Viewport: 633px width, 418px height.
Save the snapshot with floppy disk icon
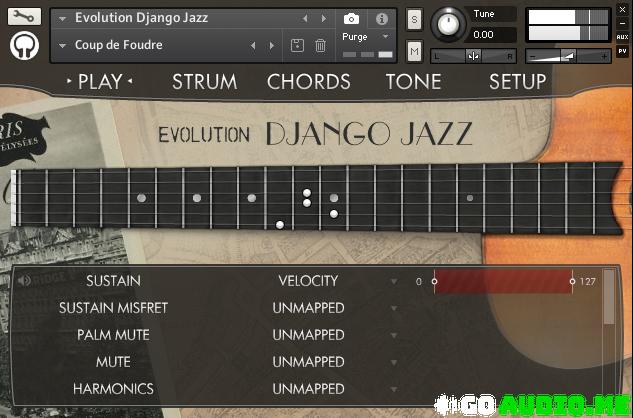tap(297, 45)
